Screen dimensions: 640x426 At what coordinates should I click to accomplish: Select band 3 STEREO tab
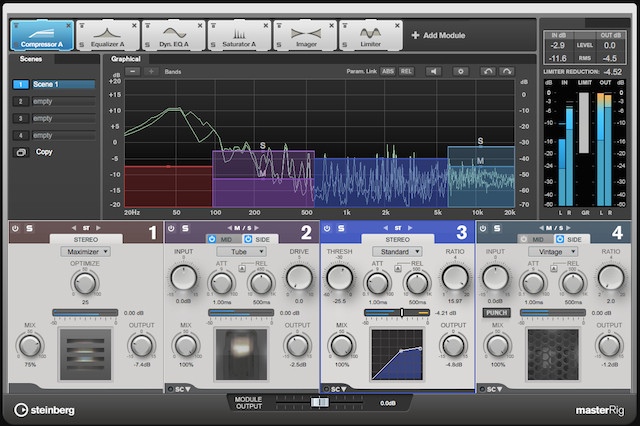coord(397,240)
